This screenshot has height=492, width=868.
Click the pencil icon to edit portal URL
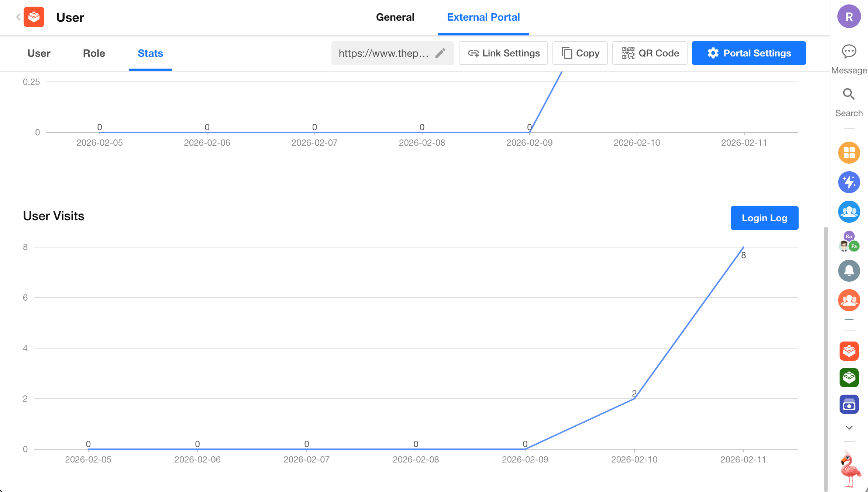click(x=440, y=53)
